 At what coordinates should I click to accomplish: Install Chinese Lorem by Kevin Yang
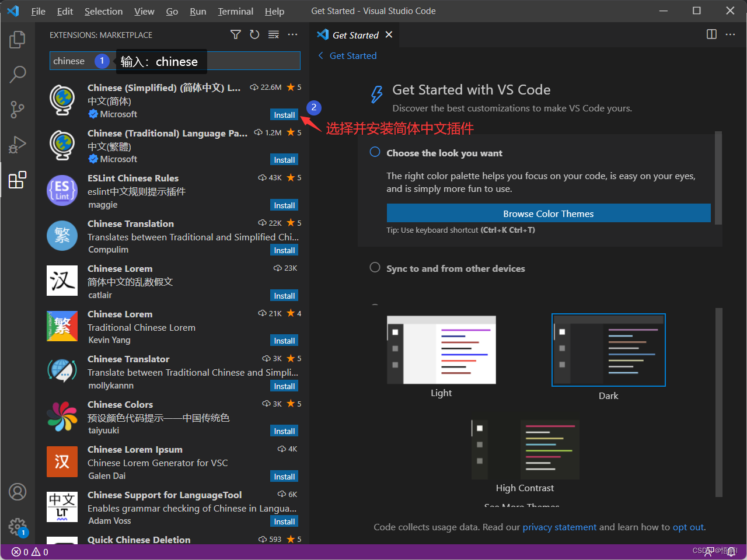[284, 341]
